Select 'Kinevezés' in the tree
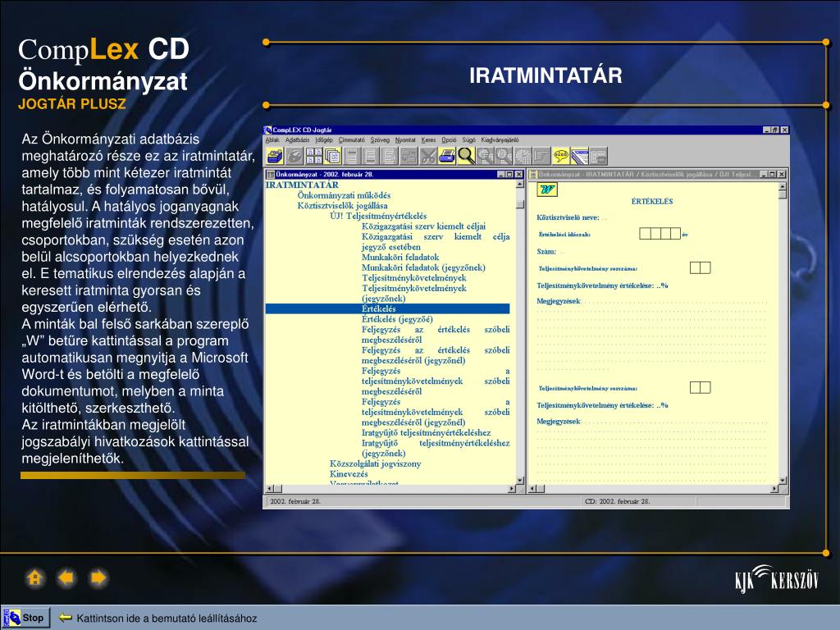Viewport: 840px width, 630px height. pos(349,473)
